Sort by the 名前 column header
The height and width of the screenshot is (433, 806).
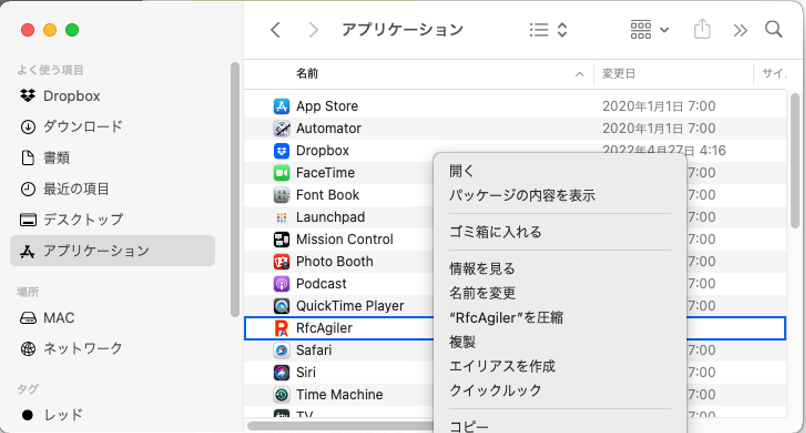(x=307, y=74)
